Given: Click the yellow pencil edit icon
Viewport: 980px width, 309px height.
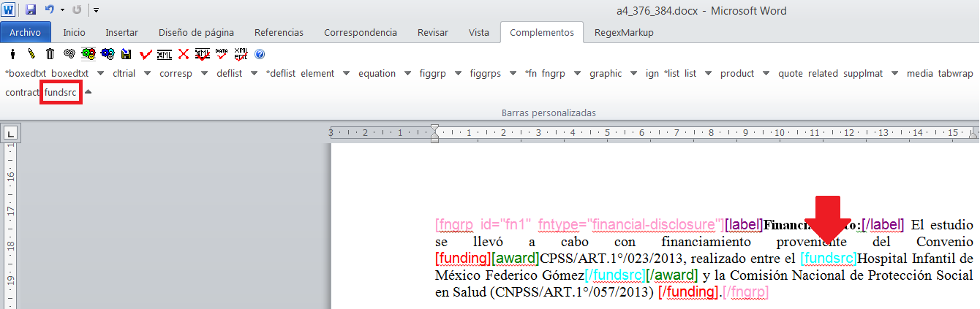Looking at the screenshot, I should click(31, 54).
